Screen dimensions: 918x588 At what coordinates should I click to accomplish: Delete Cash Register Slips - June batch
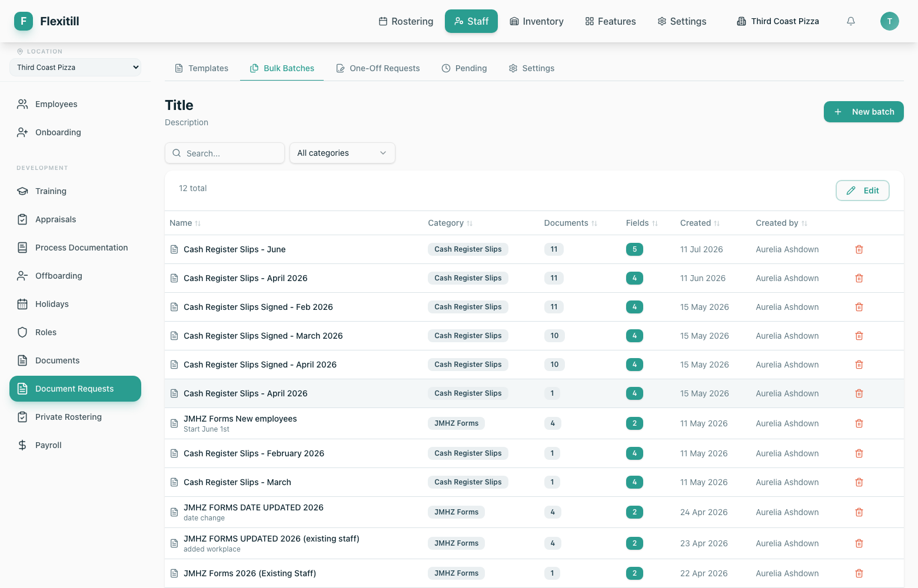pyautogui.click(x=859, y=249)
